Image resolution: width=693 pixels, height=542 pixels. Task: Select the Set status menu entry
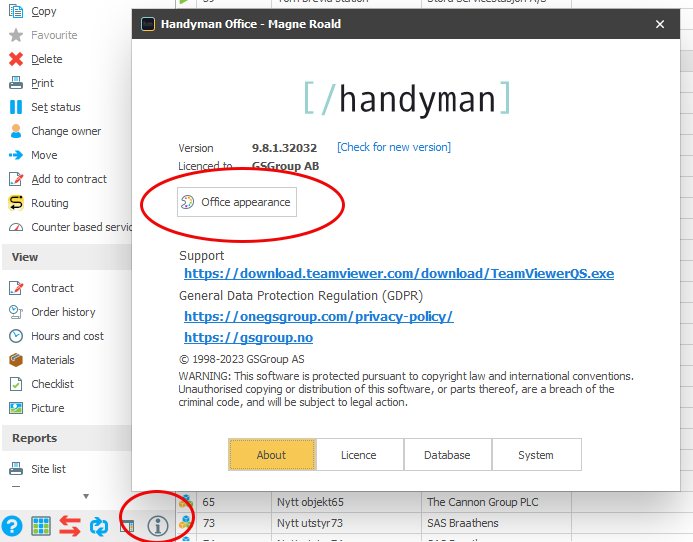tap(56, 107)
